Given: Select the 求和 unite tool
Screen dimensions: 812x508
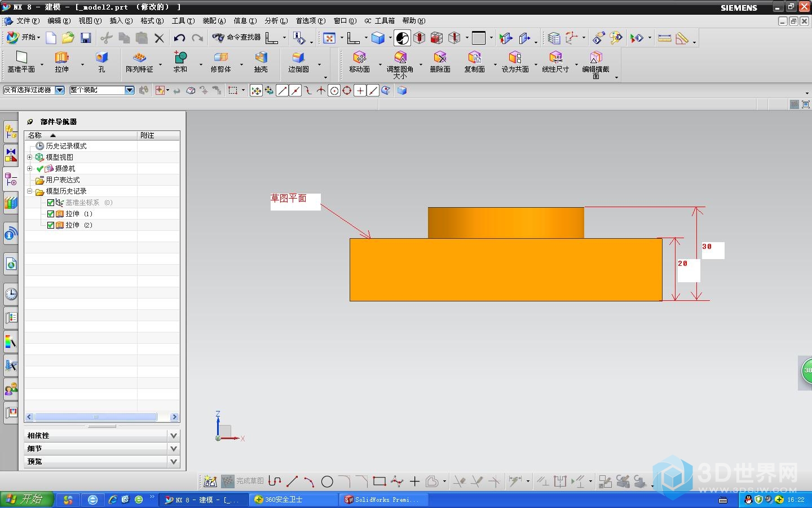Looking at the screenshot, I should click(180, 62).
